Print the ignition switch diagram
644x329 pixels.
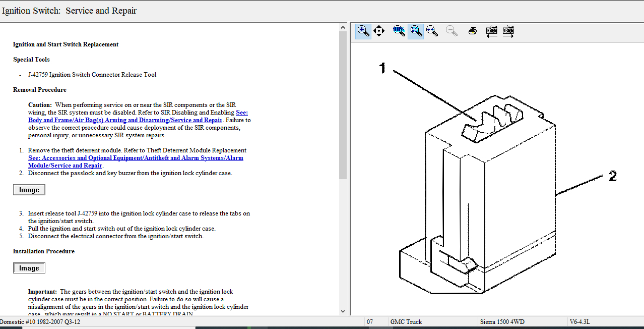pos(472,31)
